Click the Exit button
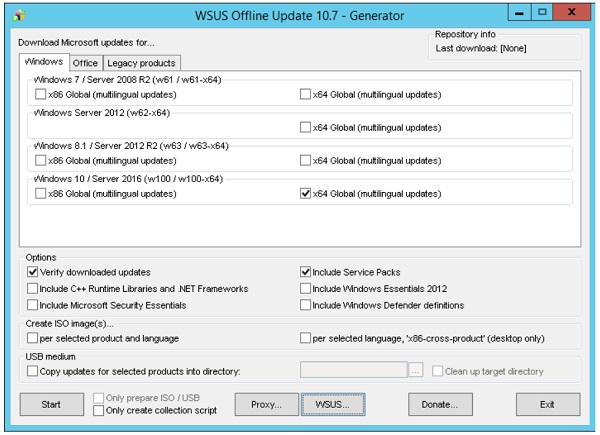 548,404
